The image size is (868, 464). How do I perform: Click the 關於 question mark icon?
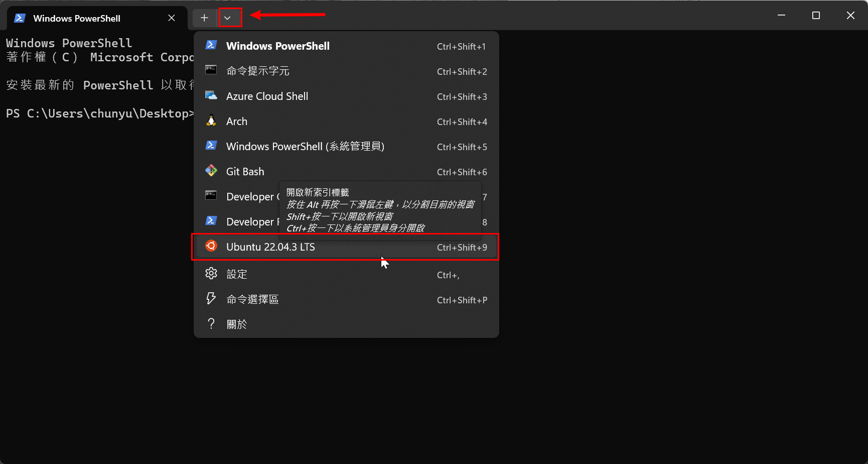(x=211, y=323)
